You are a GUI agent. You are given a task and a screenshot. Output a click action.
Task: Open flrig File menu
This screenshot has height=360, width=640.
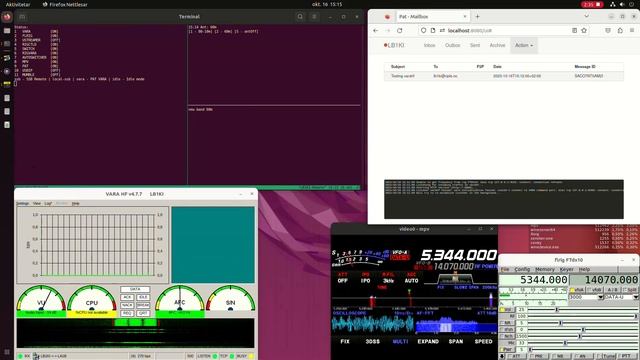tap(505, 269)
